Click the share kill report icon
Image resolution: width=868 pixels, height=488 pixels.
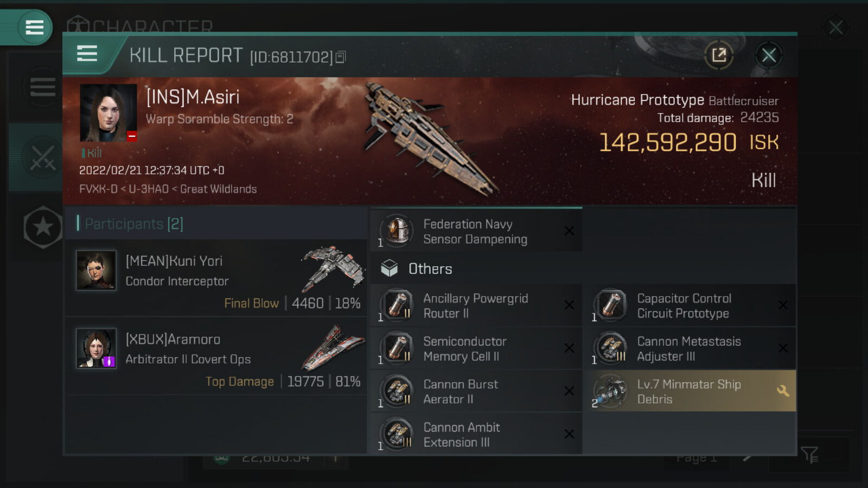[719, 55]
